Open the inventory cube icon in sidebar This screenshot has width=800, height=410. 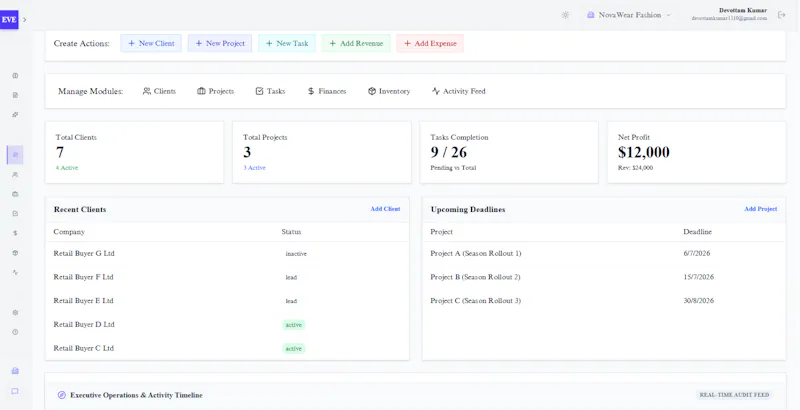15,253
